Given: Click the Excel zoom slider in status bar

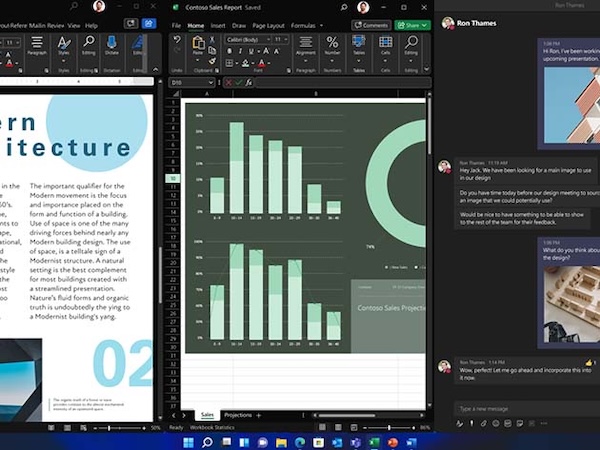Looking at the screenshot, I should click(x=391, y=427).
